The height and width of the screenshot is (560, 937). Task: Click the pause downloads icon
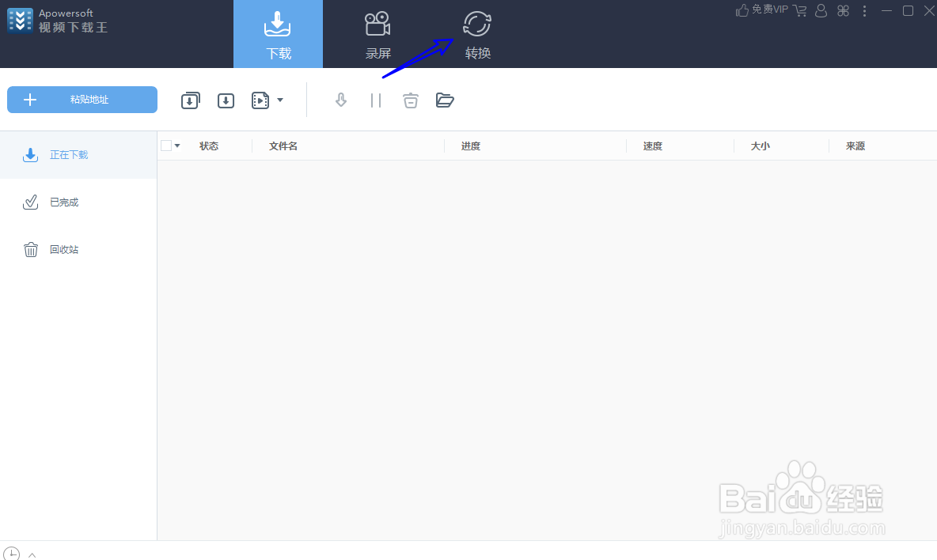coord(376,100)
